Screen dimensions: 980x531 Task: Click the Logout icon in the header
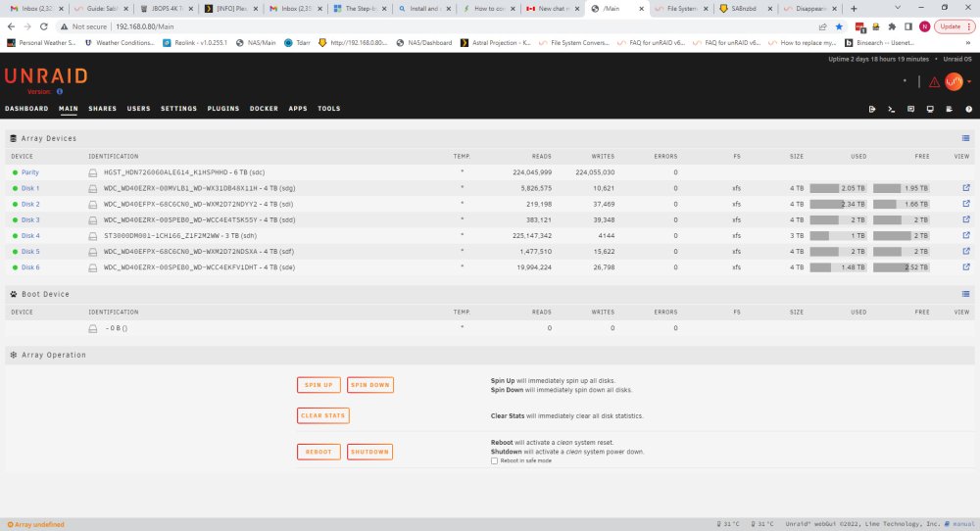(x=872, y=109)
